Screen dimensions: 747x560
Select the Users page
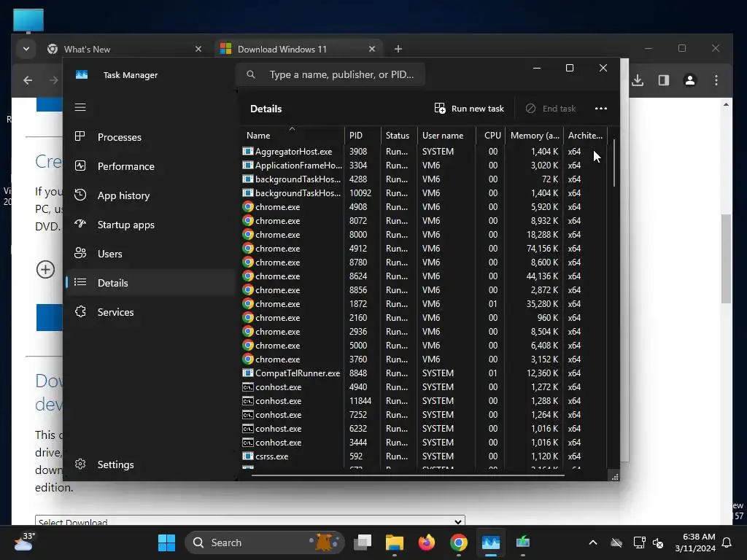click(x=150, y=254)
